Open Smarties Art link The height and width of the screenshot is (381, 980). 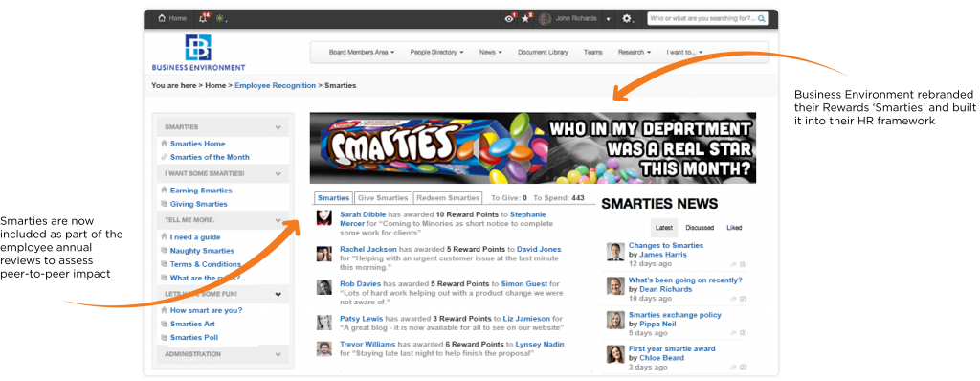(x=191, y=325)
